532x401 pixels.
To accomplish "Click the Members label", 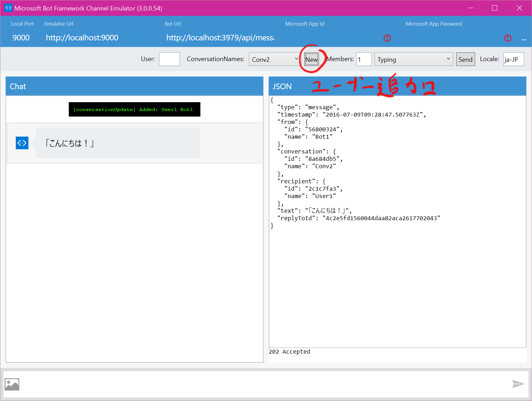I will [340, 59].
